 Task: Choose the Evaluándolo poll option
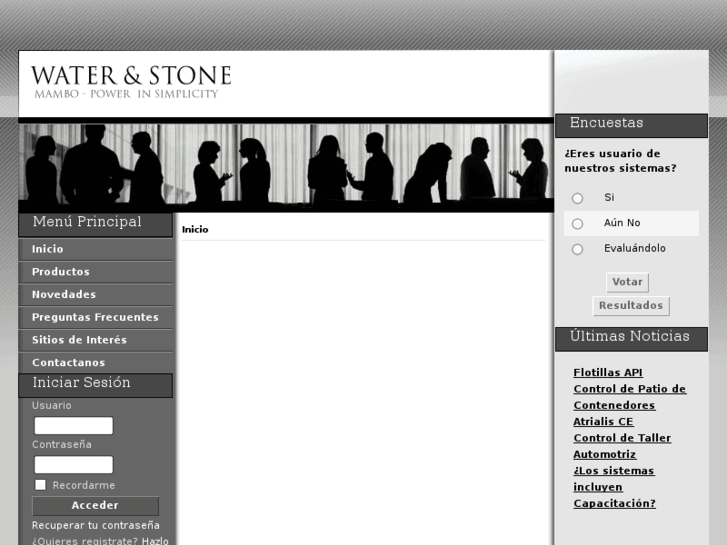tap(577, 250)
